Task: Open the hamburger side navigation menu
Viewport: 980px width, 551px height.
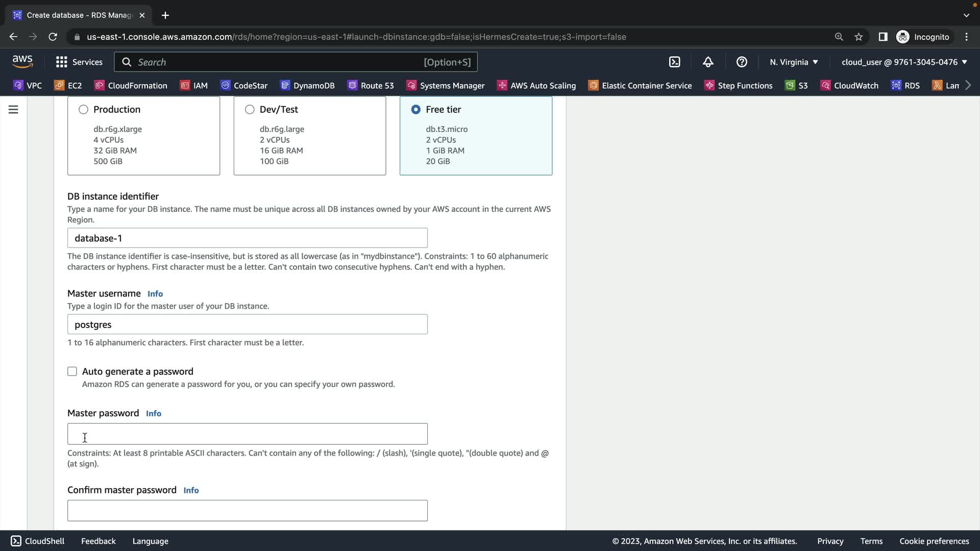Action: click(13, 109)
